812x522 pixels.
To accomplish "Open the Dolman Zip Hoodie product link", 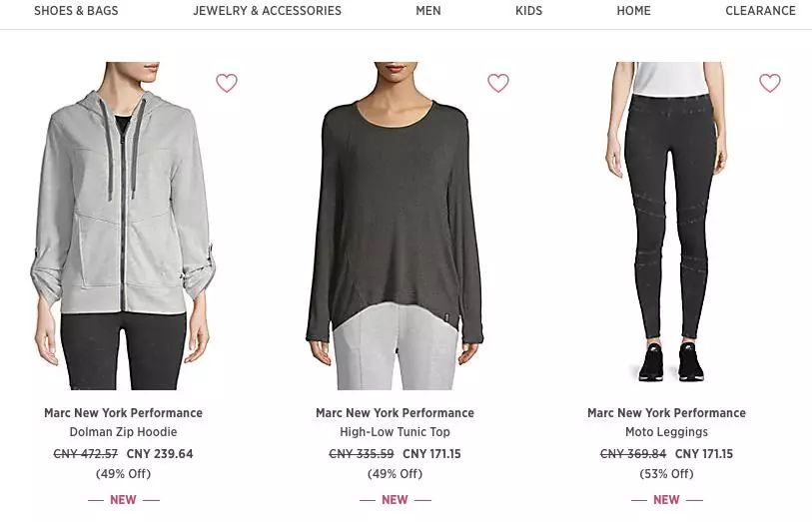I will click(x=123, y=432).
